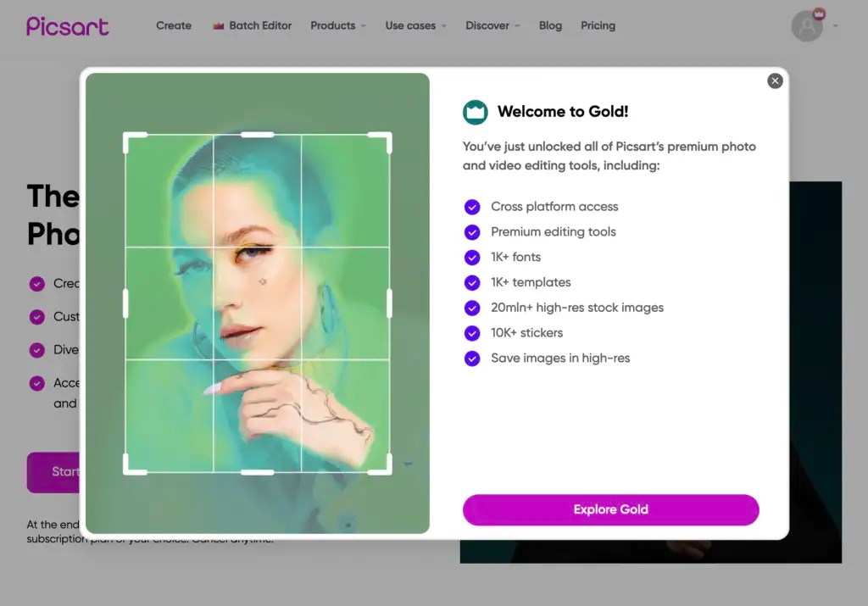The width and height of the screenshot is (868, 606).
Task: Toggle the checkmark beside 1K+ templates
Action: [x=472, y=282]
